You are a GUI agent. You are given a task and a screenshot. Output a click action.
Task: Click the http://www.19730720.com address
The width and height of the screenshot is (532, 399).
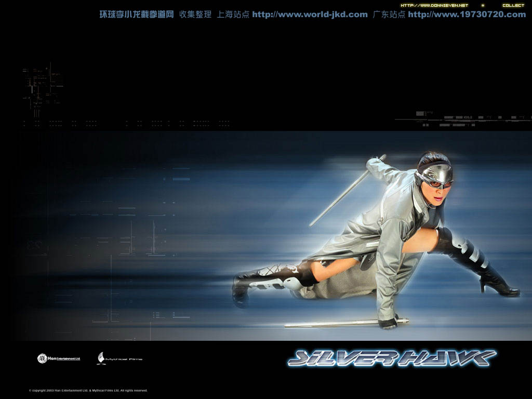[467, 15]
